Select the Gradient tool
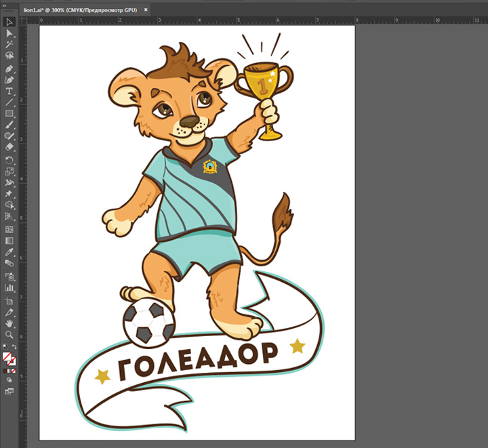The image size is (488, 448). [x=9, y=241]
